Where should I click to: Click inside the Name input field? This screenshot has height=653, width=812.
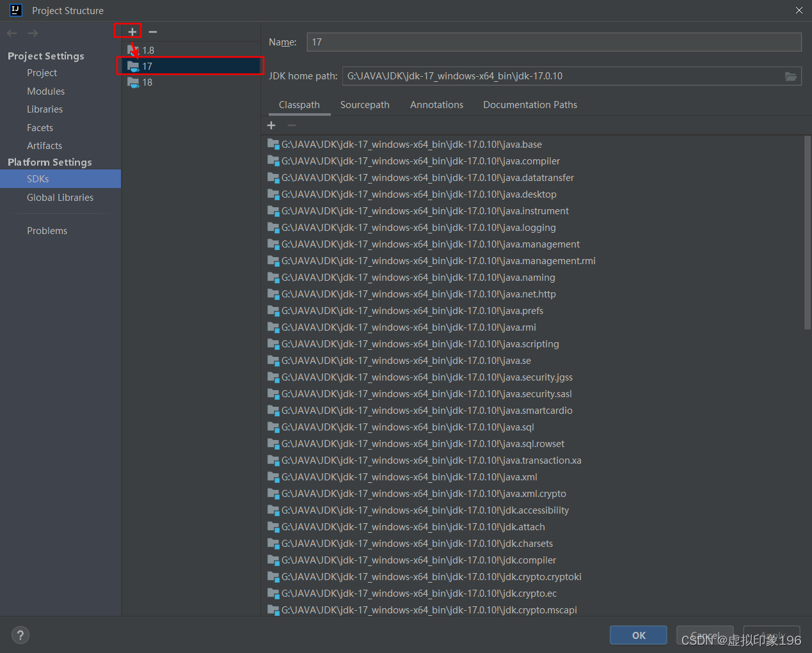click(553, 42)
